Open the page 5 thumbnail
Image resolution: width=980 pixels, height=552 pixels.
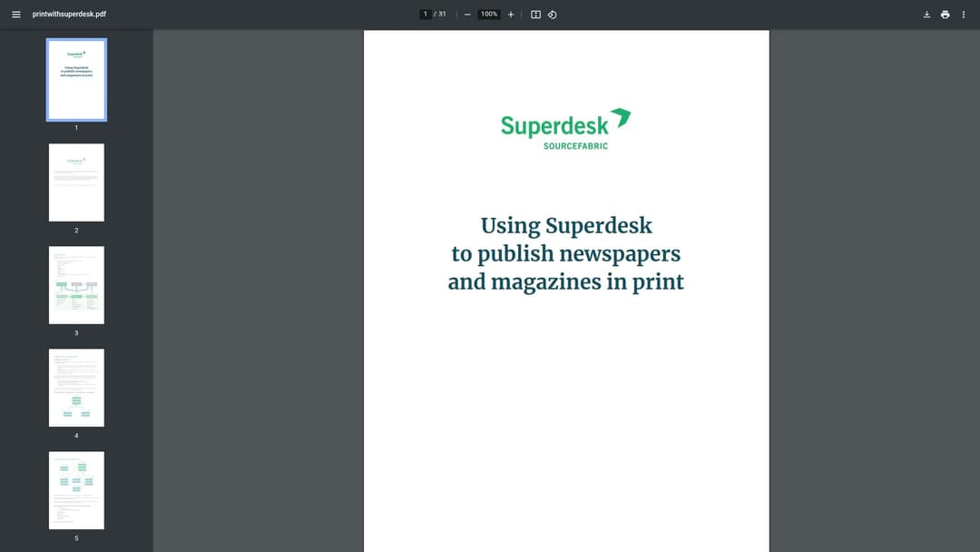[x=76, y=490]
